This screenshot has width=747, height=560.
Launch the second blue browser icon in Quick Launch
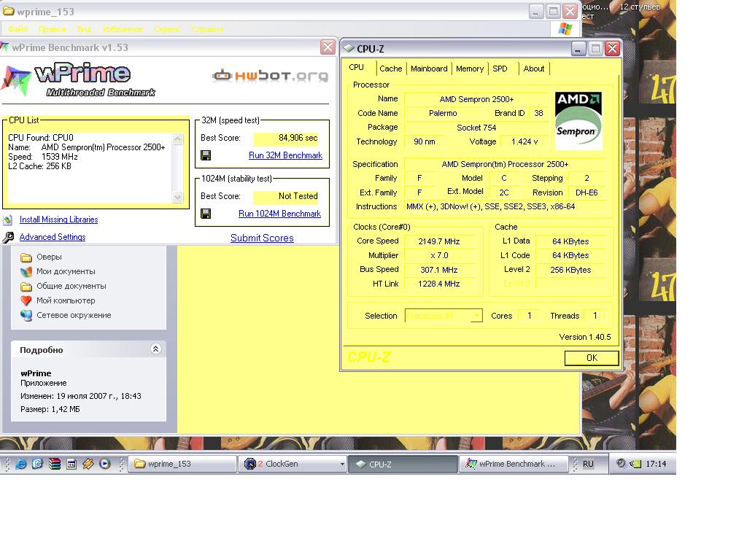point(38,464)
